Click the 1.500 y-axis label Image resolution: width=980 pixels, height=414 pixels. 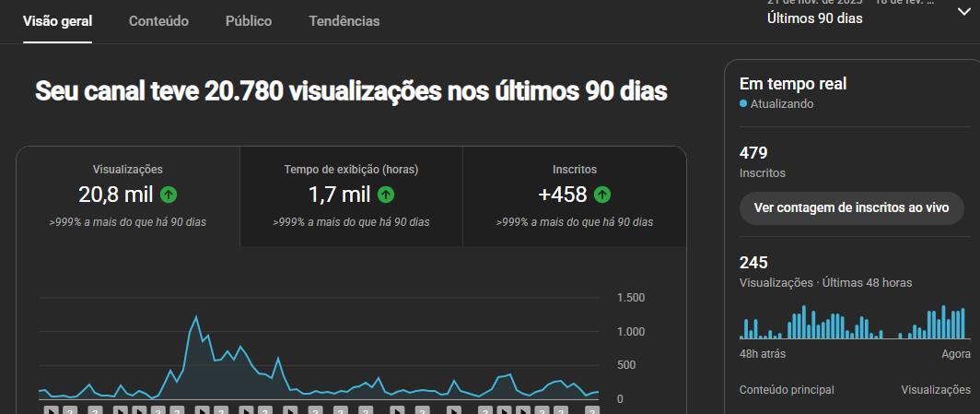[631, 298]
